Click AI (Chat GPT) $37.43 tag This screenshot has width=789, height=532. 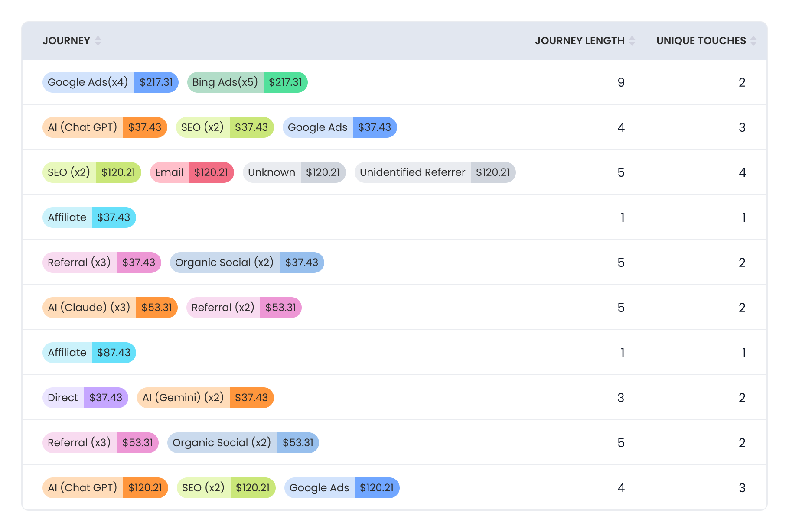point(105,127)
